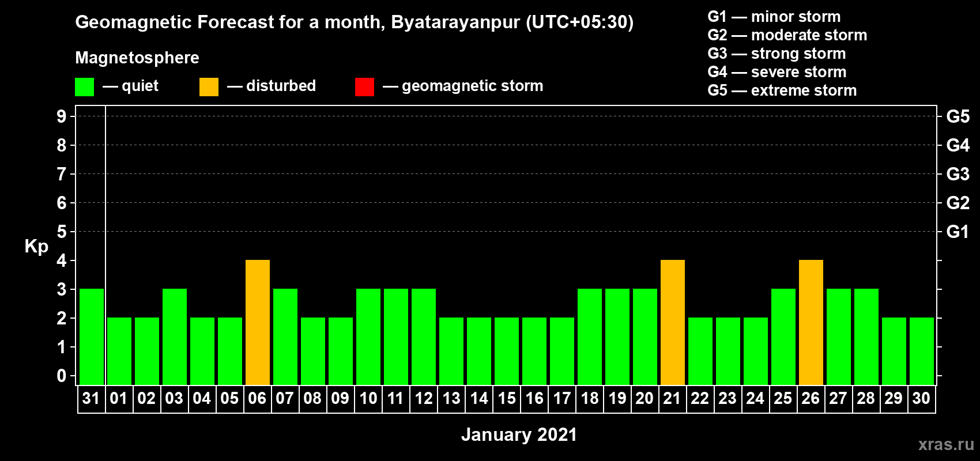Click the 'G2 — moderate storm' legend line
The image size is (980, 461).
tap(787, 35)
